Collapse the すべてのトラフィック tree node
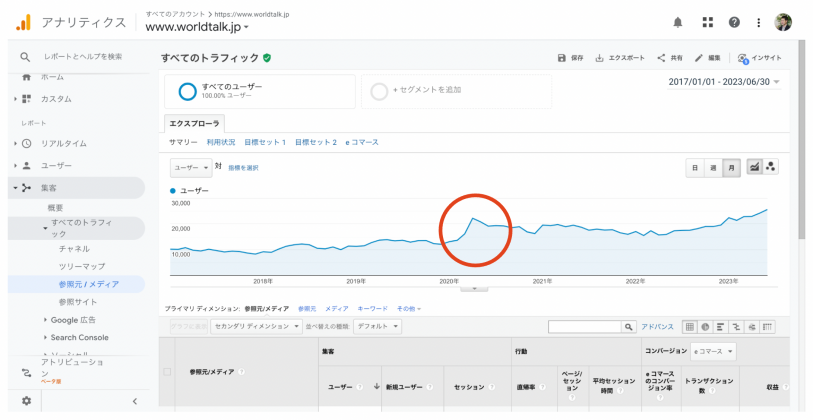Screen dimensions: 813x420 click(x=46, y=228)
